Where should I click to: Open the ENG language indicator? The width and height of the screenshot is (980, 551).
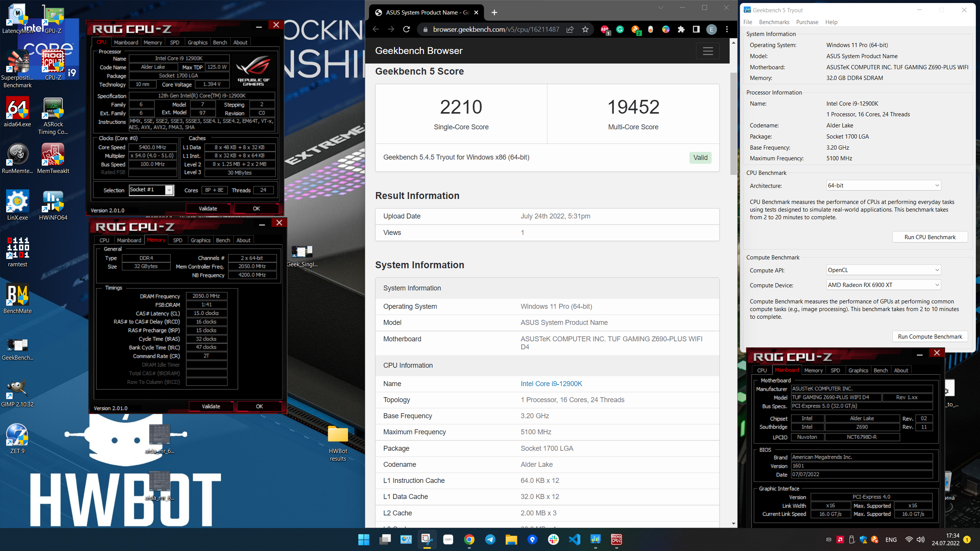point(891,540)
